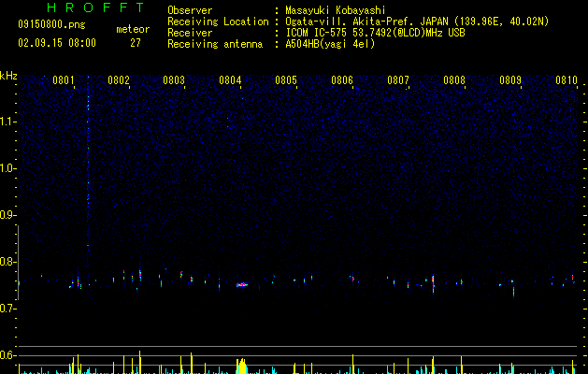Image resolution: width=588 pixels, height=374 pixels.
Task: Click the A504HB(yagi 4el) antenna text
Action: click(330, 44)
